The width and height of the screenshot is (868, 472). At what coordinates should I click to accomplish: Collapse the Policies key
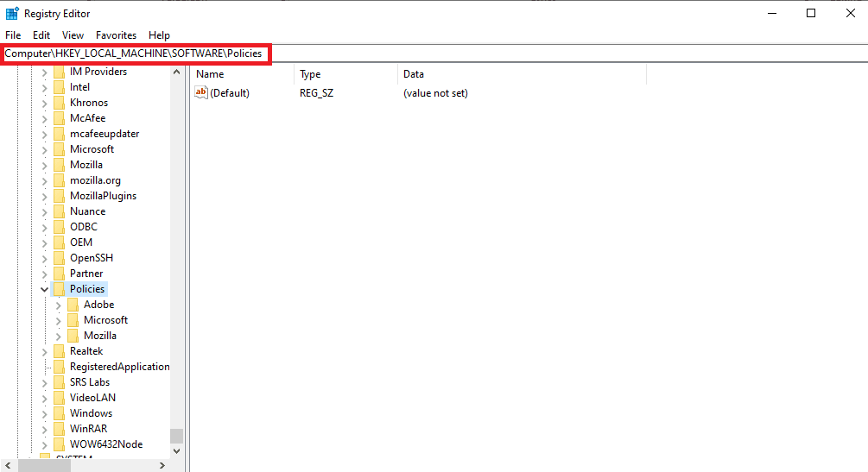coord(44,289)
